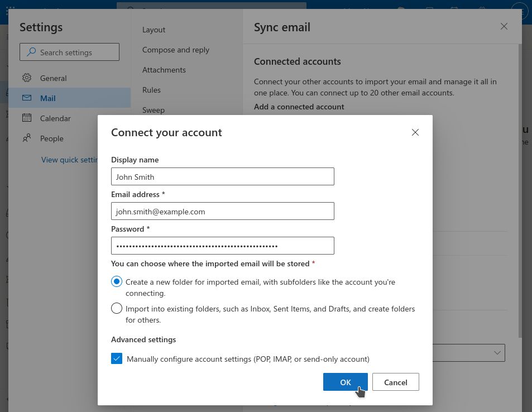Open the View quick settings link
This screenshot has height=412, width=532.
pyautogui.click(x=69, y=159)
